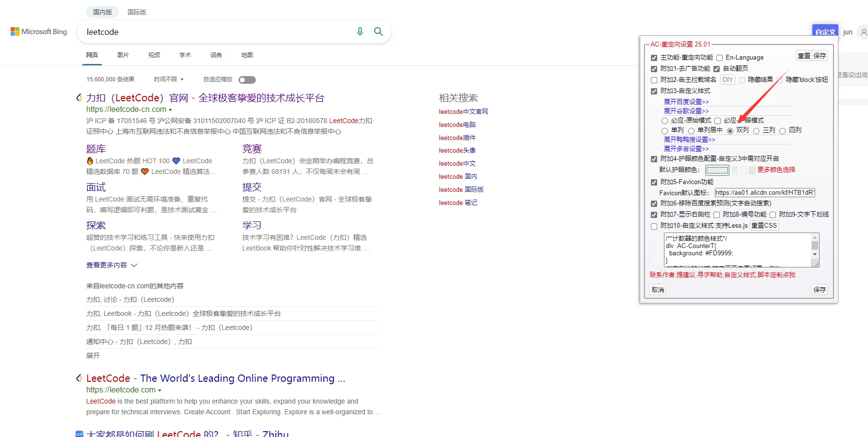Toggle the 自适应缩放 switch

247,79
